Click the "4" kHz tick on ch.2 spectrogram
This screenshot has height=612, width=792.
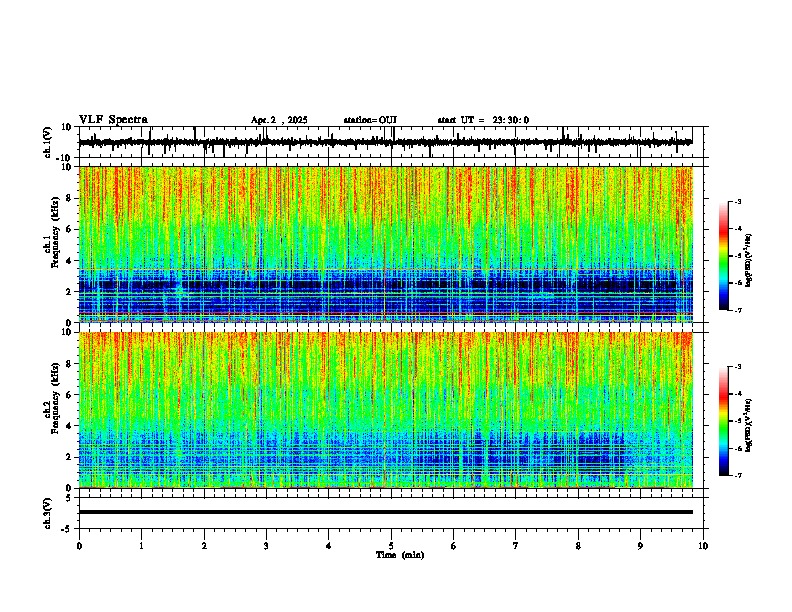pos(70,426)
